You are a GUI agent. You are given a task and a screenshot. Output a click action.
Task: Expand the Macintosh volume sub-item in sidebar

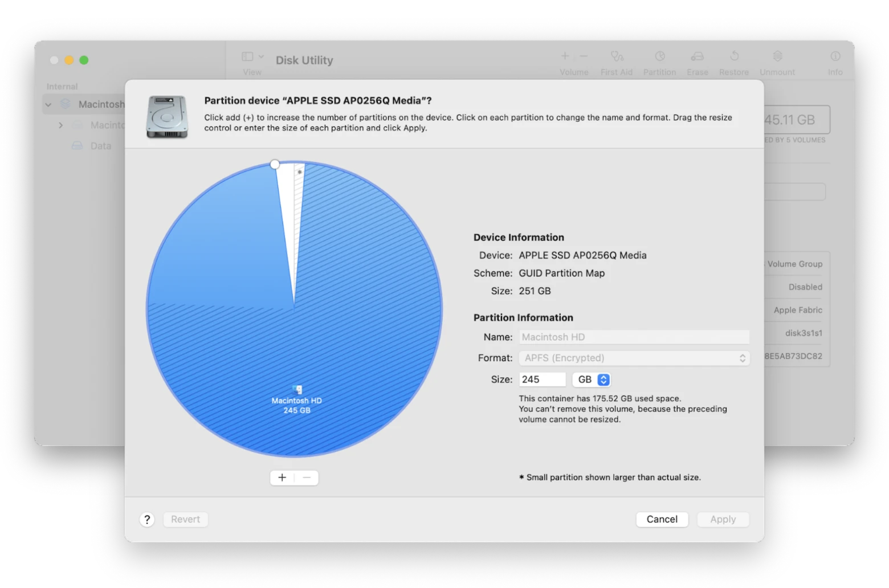(x=60, y=125)
